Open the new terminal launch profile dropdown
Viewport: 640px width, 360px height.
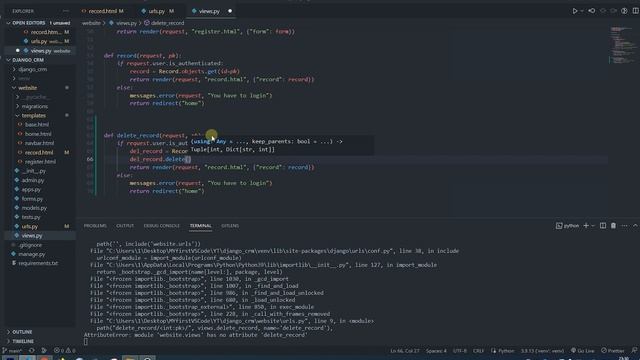[593, 226]
